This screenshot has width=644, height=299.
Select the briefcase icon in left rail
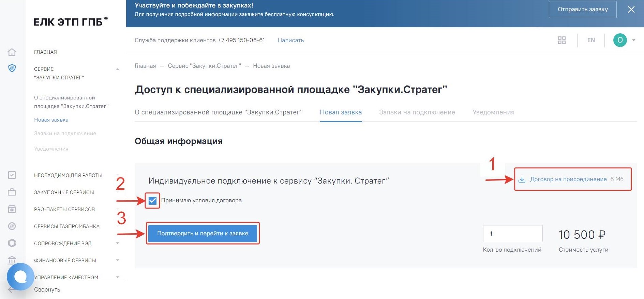pyautogui.click(x=12, y=192)
